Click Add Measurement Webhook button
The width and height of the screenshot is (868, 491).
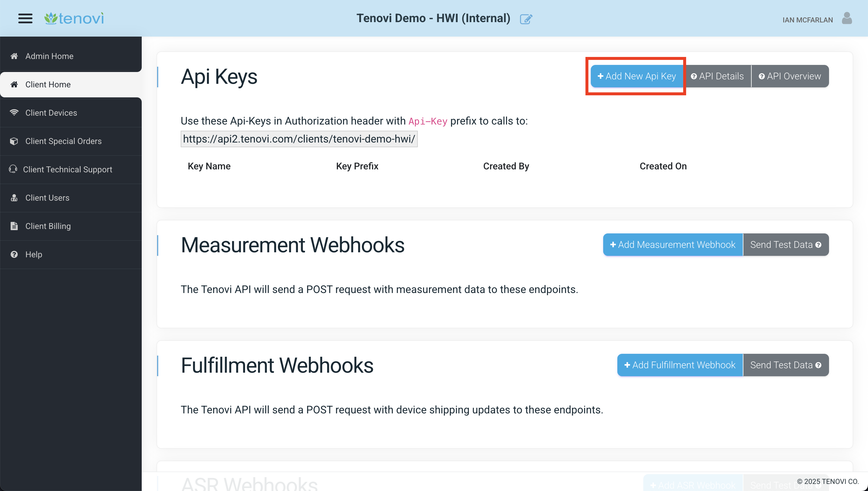pos(673,244)
